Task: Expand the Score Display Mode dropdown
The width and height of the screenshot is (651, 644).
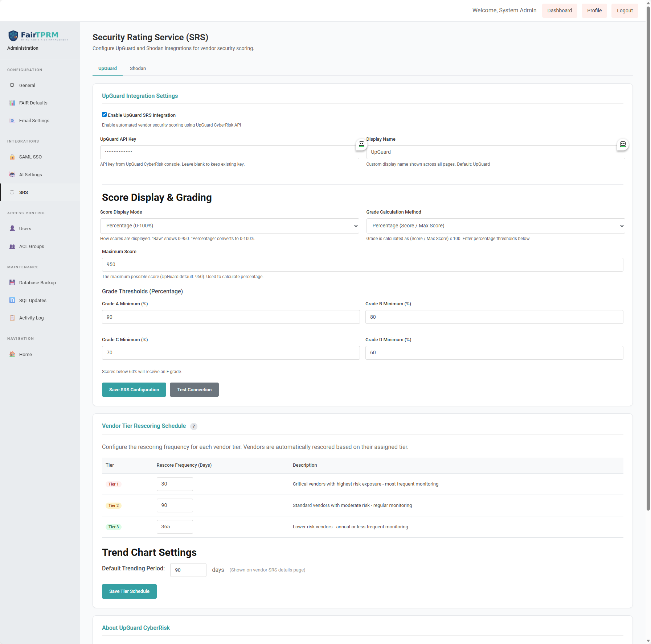Action: [229, 226]
